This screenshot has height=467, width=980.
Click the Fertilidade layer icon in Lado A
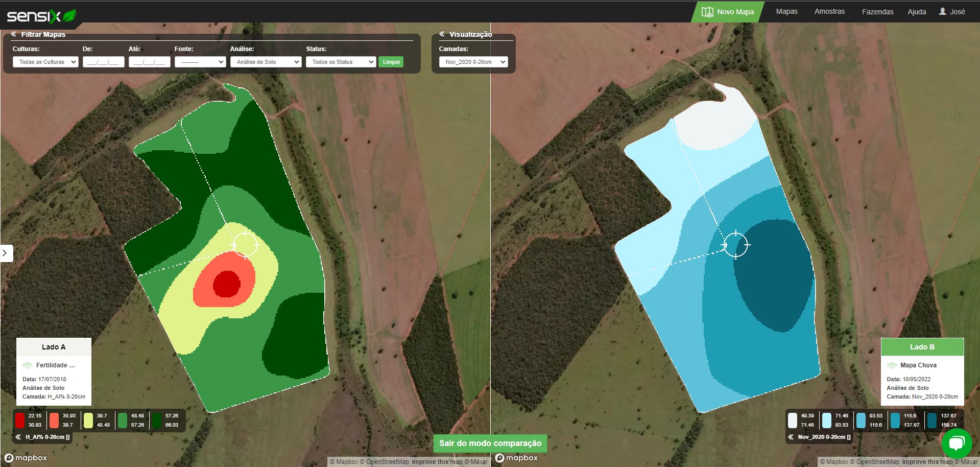coord(28,365)
